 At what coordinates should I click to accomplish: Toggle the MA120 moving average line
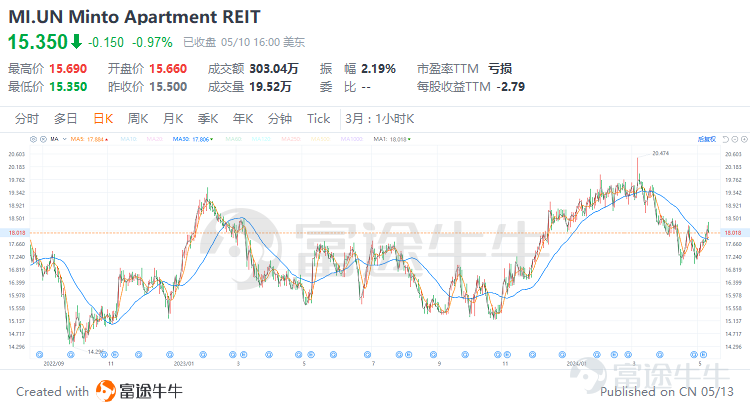[261, 139]
